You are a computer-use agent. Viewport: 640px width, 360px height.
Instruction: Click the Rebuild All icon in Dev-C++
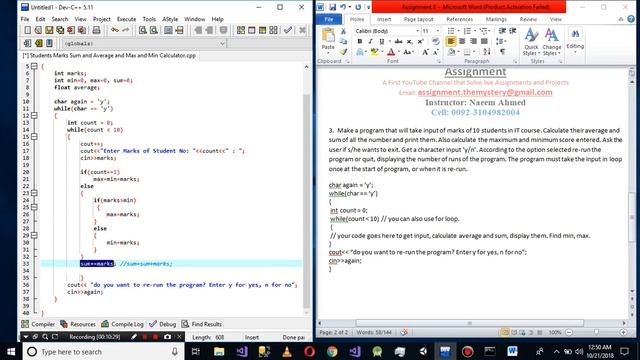click(273, 30)
